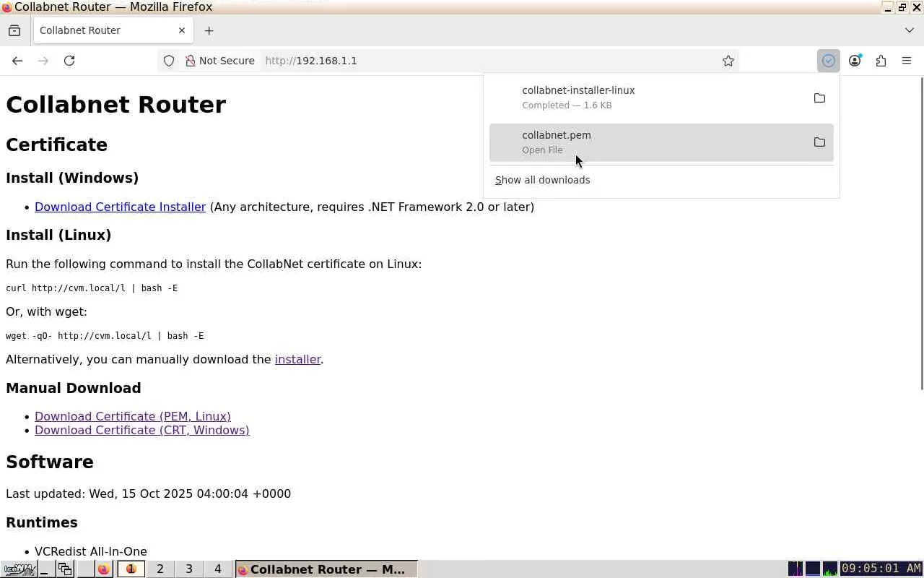Image resolution: width=924 pixels, height=578 pixels.
Task: Open the Firefox account menu
Action: 855,61
